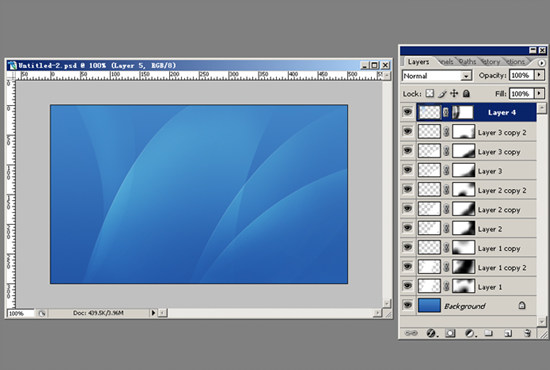The image size is (550, 370).
Task: Click the lock position move icon
Action: (x=454, y=94)
